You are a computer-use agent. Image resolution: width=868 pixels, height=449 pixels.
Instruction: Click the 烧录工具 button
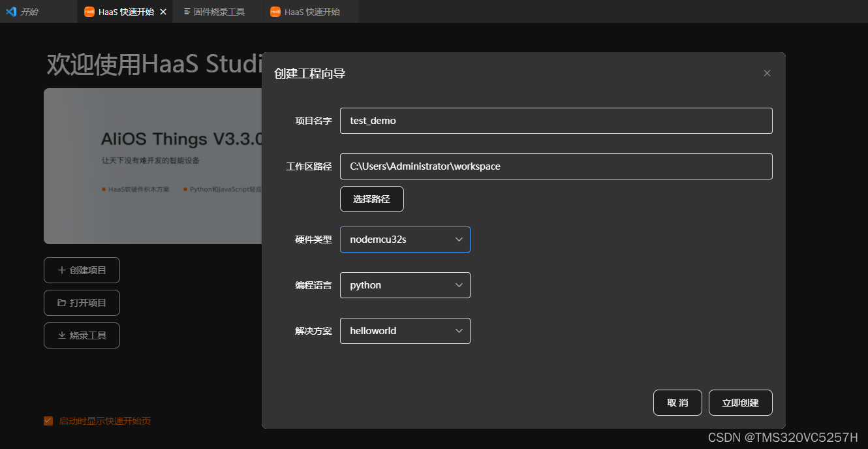point(82,335)
